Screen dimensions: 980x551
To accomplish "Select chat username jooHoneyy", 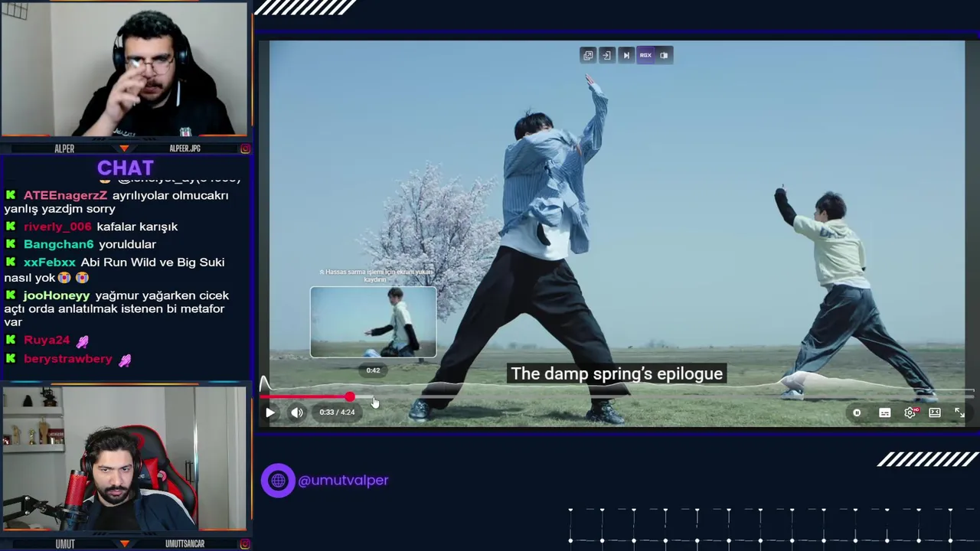I will coord(57,295).
